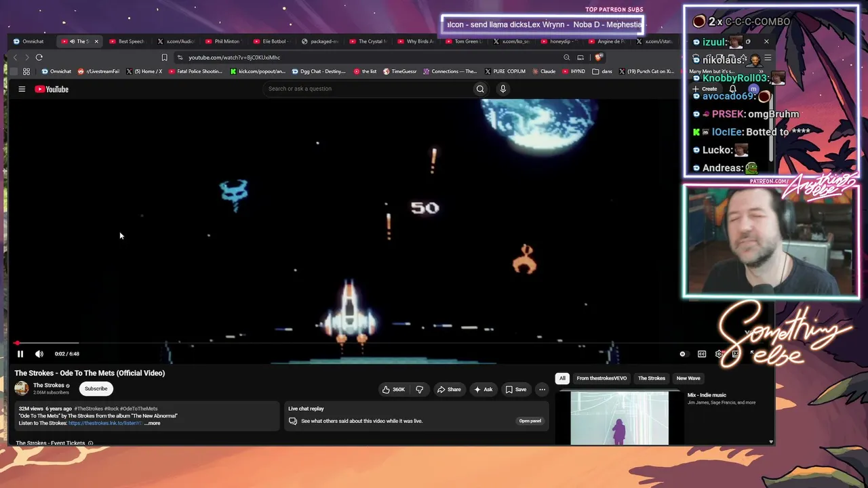Open the Ask AI button
This screenshot has width=868, height=488.
click(484, 389)
